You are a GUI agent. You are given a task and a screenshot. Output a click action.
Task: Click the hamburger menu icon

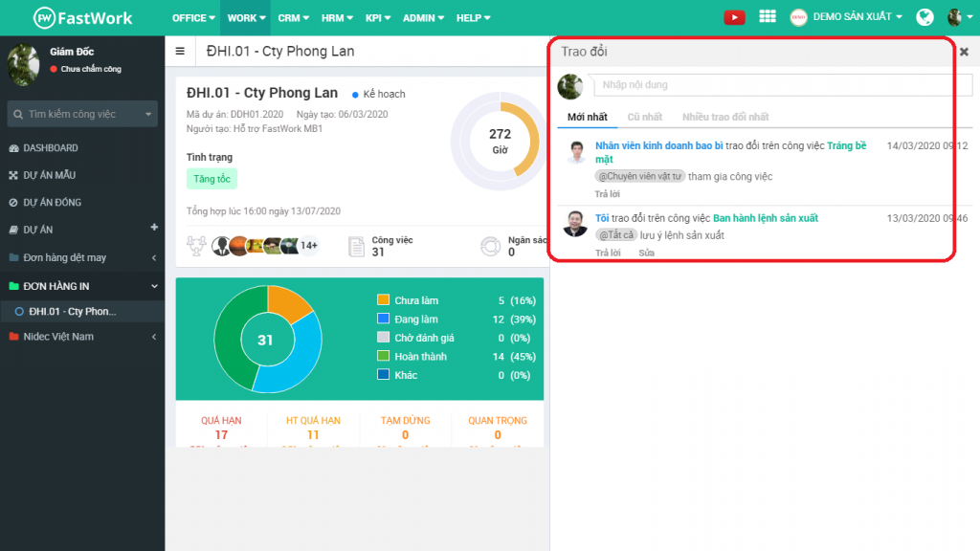pos(180,52)
